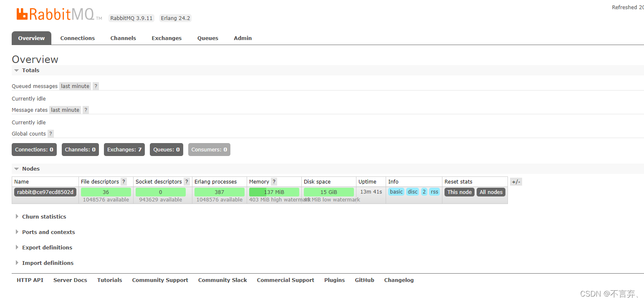Click the Erlang processes bar showing 387
Screen dimensions: 644x302
point(220,192)
